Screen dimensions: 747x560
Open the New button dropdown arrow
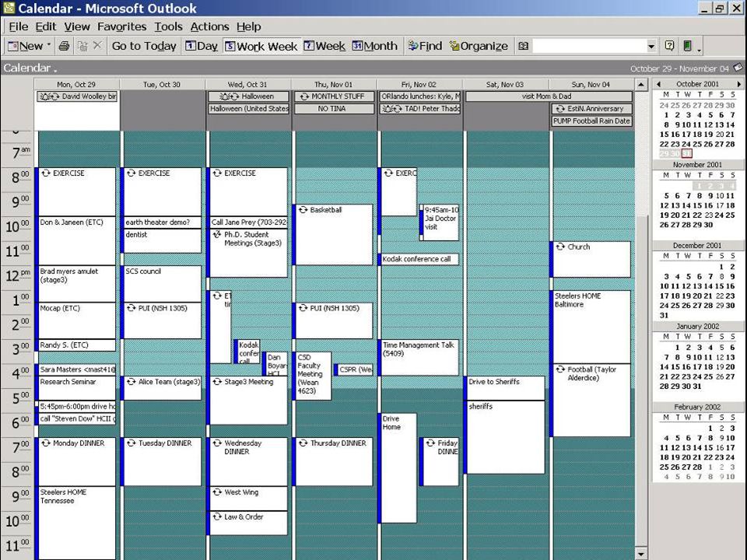click(x=48, y=46)
